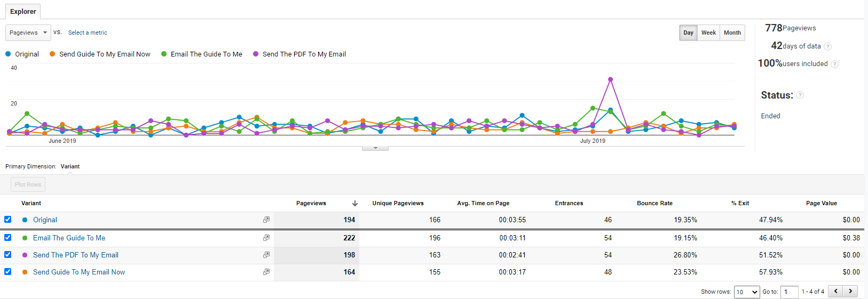The width and height of the screenshot is (868, 299).
Task: Click external link icon for Send Guide Now row
Action: point(266,272)
